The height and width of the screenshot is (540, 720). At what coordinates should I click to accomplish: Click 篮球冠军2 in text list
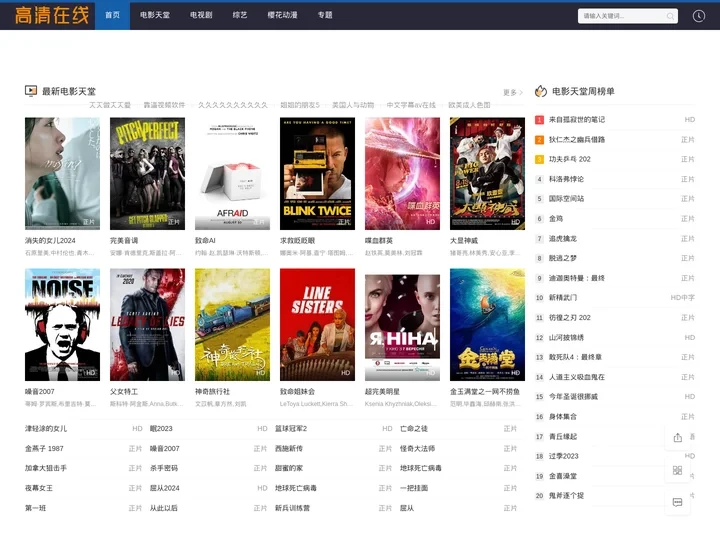tap(291, 429)
